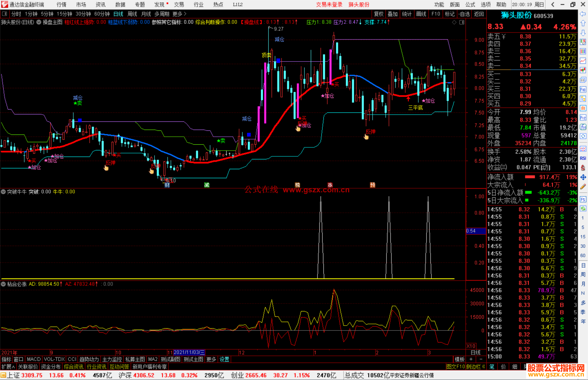588x380 pixels.
Task: Click the 财 marker on timeline
Action: [x=167, y=185]
